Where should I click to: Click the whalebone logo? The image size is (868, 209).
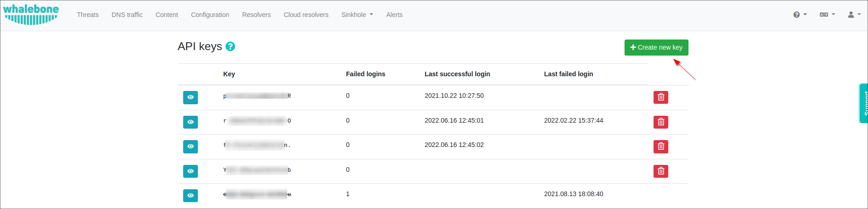(x=31, y=14)
